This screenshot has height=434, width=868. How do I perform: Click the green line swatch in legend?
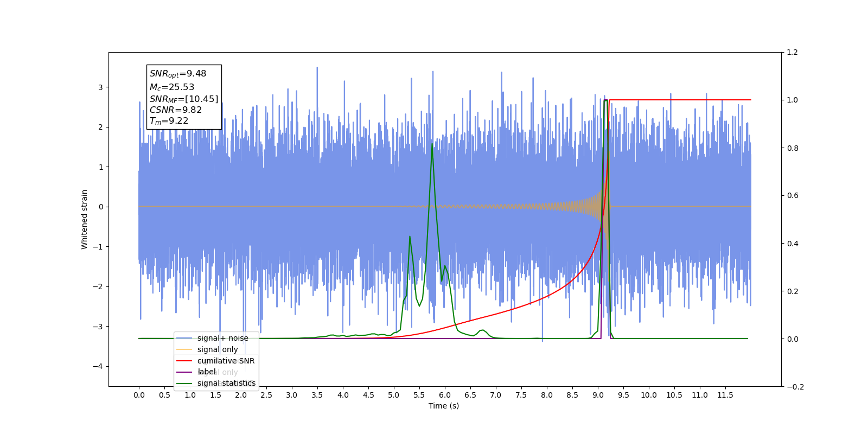tap(184, 384)
